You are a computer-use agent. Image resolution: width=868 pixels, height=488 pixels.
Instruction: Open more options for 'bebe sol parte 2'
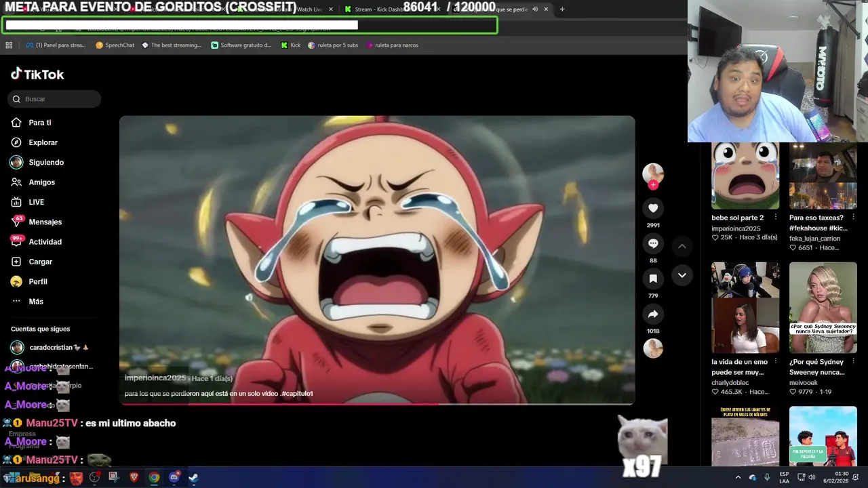click(x=776, y=218)
